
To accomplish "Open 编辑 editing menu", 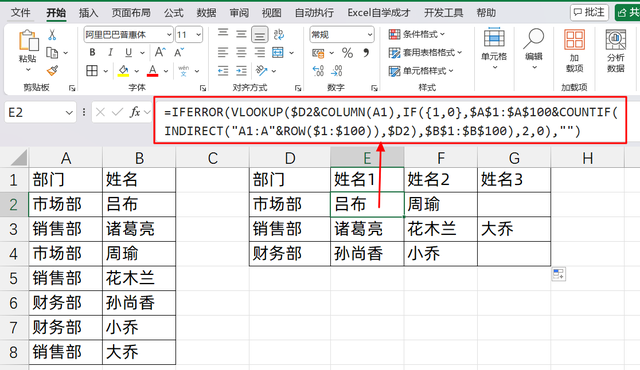I will tap(534, 49).
